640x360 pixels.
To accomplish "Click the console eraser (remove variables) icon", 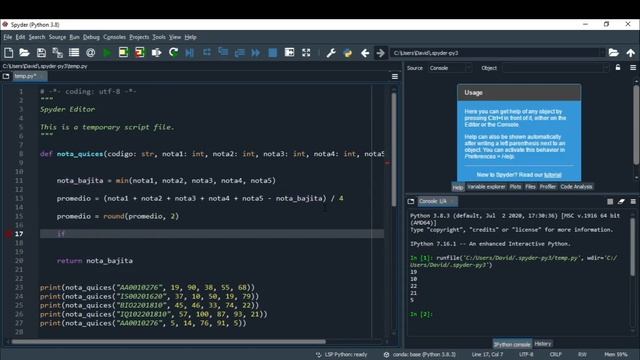I will pos(621,201).
